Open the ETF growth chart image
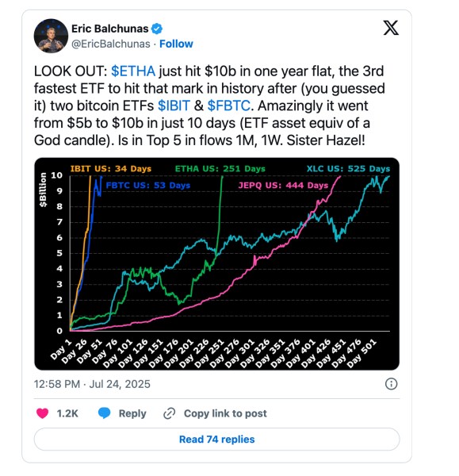This screenshot has width=459, height=476. pos(216,264)
